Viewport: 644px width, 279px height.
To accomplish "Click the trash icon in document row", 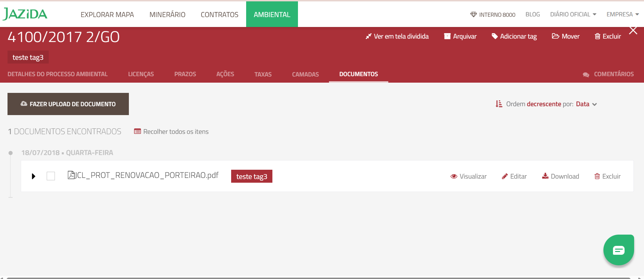I will pos(597,176).
